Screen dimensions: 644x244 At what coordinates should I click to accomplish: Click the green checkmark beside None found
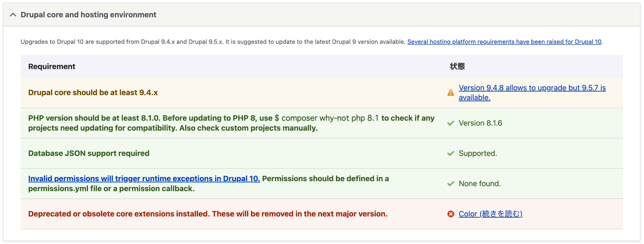pyautogui.click(x=451, y=184)
